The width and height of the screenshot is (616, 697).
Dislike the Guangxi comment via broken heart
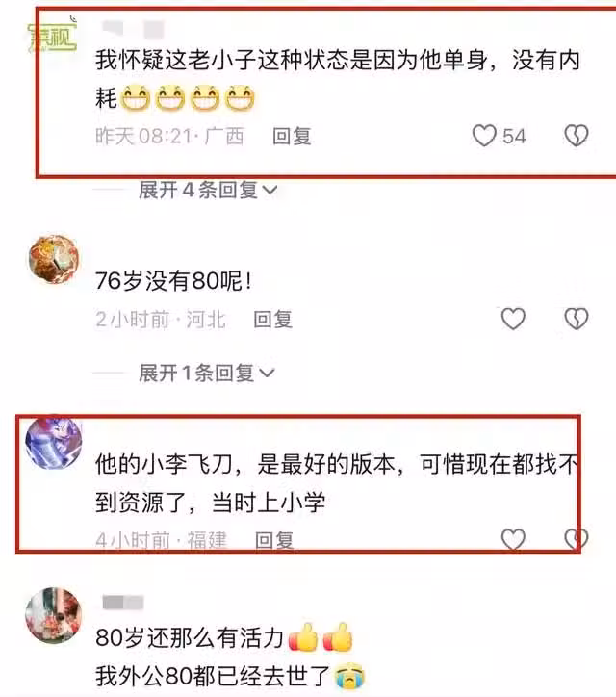577,136
